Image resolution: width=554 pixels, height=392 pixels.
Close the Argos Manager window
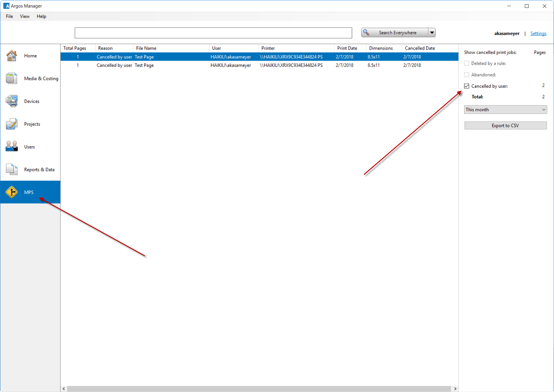pyautogui.click(x=545, y=6)
